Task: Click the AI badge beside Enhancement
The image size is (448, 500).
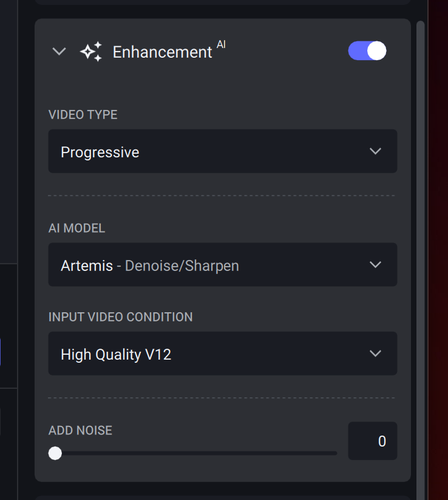Action: pyautogui.click(x=221, y=44)
